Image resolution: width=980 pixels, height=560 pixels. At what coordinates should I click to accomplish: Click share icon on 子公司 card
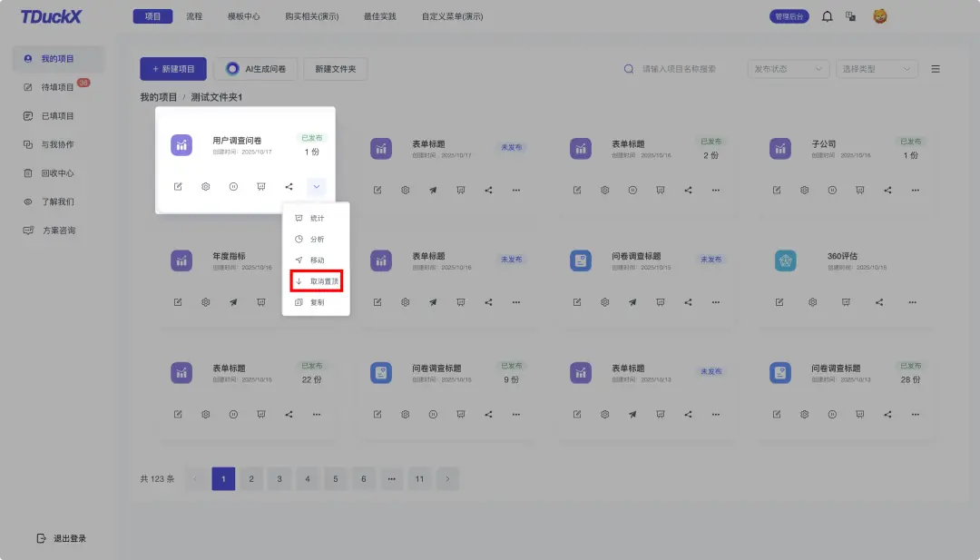coord(887,190)
